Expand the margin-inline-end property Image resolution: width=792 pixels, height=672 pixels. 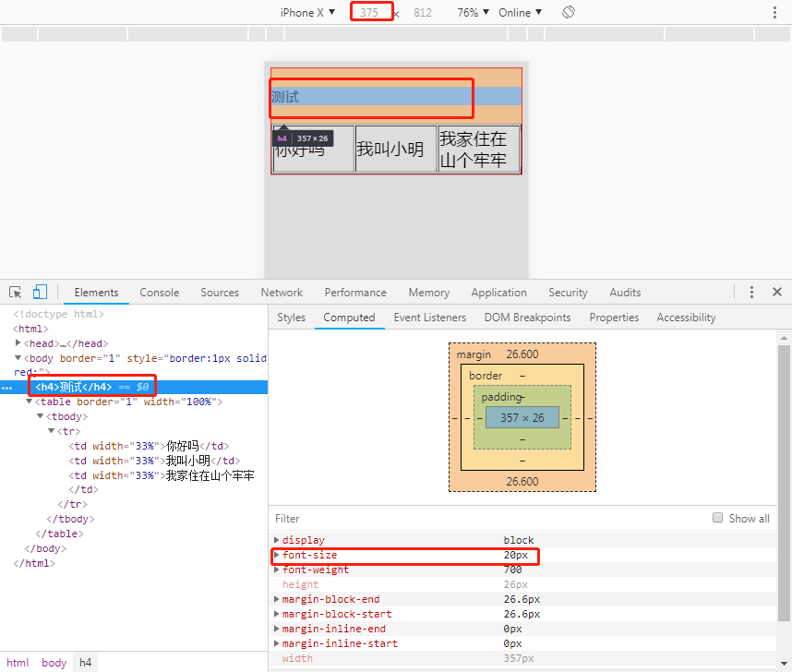[x=276, y=629]
